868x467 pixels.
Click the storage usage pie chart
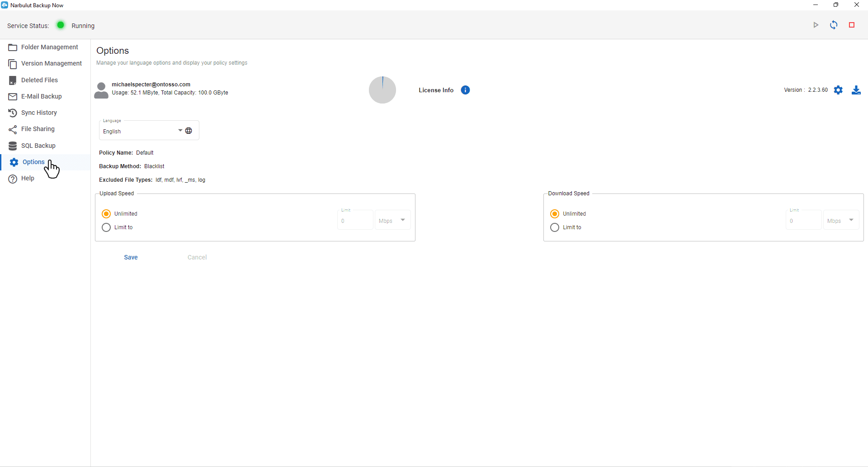[x=382, y=90]
